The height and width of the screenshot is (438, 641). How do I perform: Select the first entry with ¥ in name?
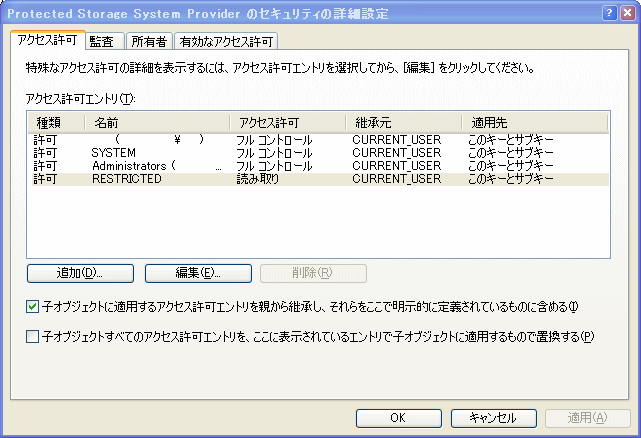coord(320,140)
